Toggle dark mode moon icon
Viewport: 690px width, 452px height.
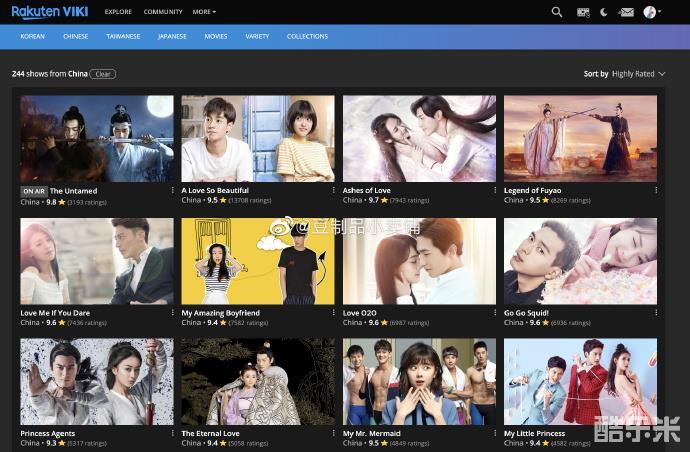point(604,12)
